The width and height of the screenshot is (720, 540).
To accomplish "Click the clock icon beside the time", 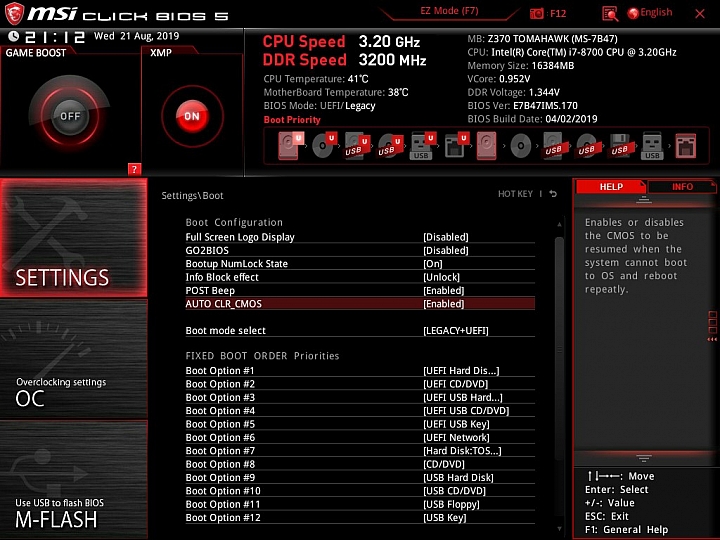I will (x=14, y=36).
